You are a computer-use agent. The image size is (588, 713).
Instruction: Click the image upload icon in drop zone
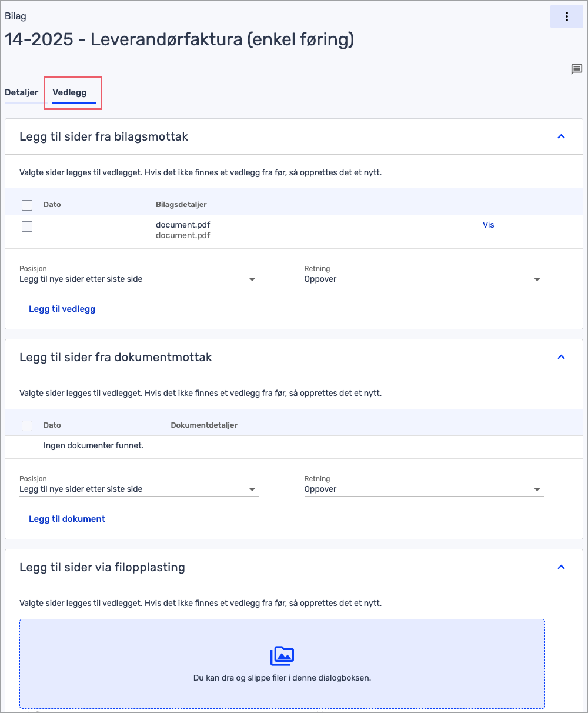[x=282, y=655]
